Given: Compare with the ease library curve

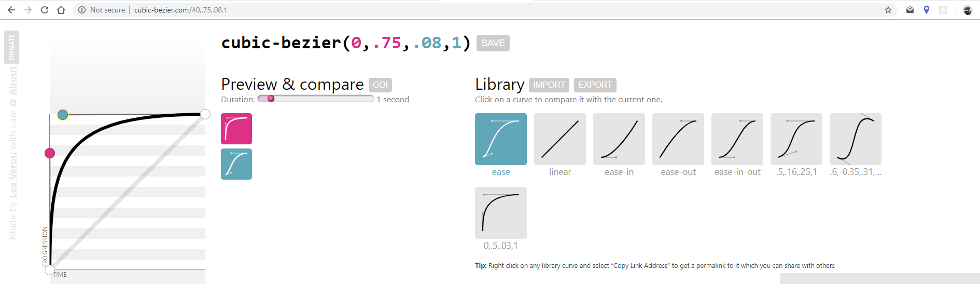Looking at the screenshot, I should (x=501, y=139).
